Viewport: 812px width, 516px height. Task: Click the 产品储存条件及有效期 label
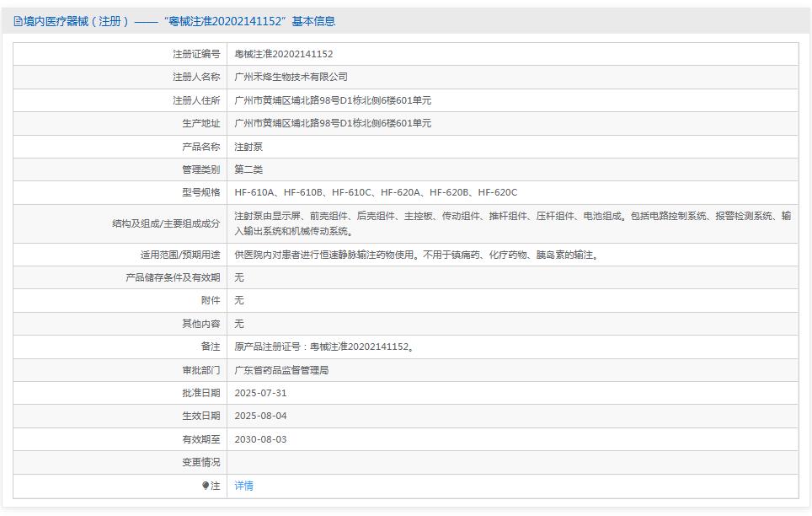click(173, 277)
